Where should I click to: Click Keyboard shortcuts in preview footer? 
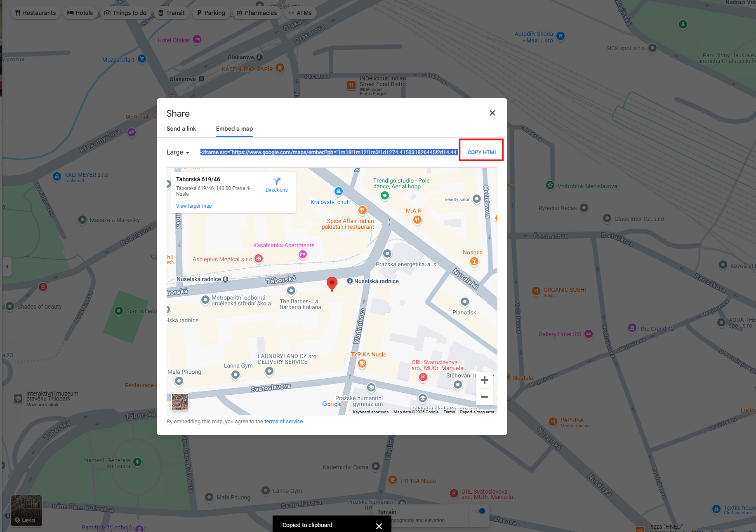point(371,412)
